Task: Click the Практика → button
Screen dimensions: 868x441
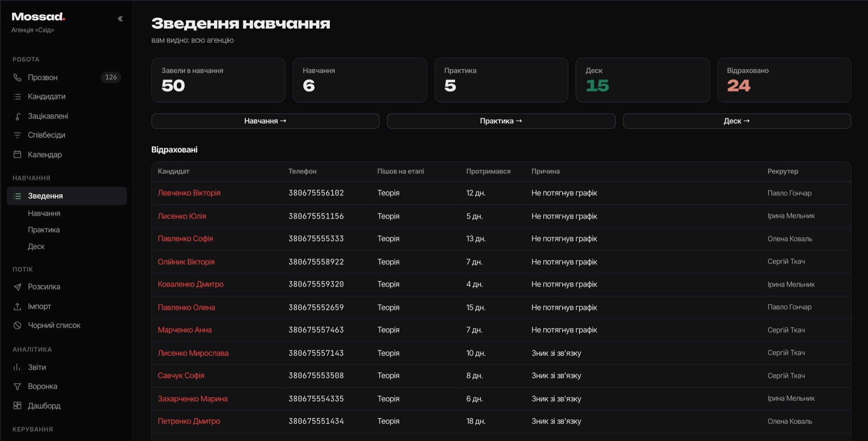Action: [501, 121]
